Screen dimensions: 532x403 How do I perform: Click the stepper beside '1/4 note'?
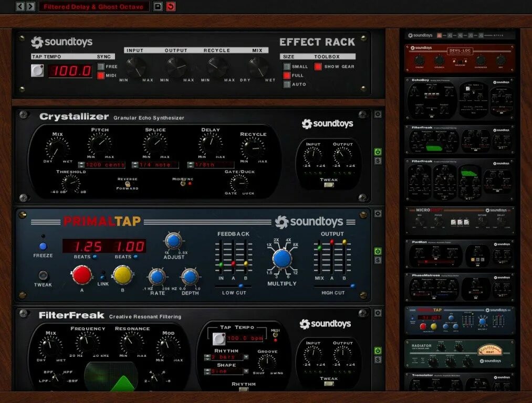(x=135, y=165)
